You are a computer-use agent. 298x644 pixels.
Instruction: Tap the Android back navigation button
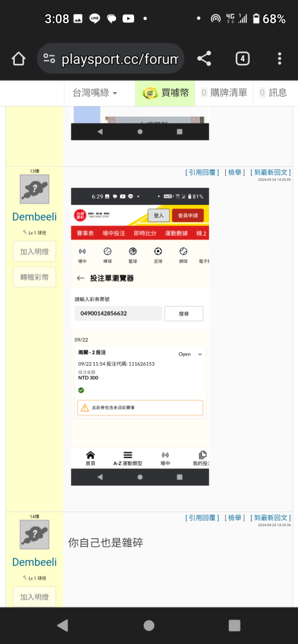click(x=63, y=625)
